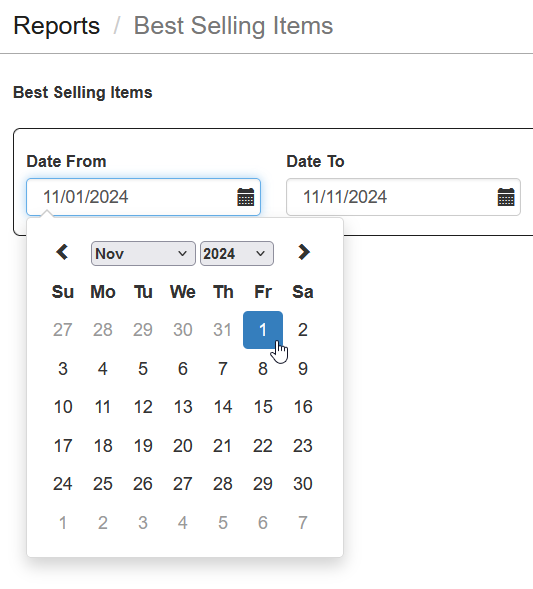Viewport: 533px width, 589px height.
Task: Pick October 27 greyed-out date
Action: [x=63, y=330]
